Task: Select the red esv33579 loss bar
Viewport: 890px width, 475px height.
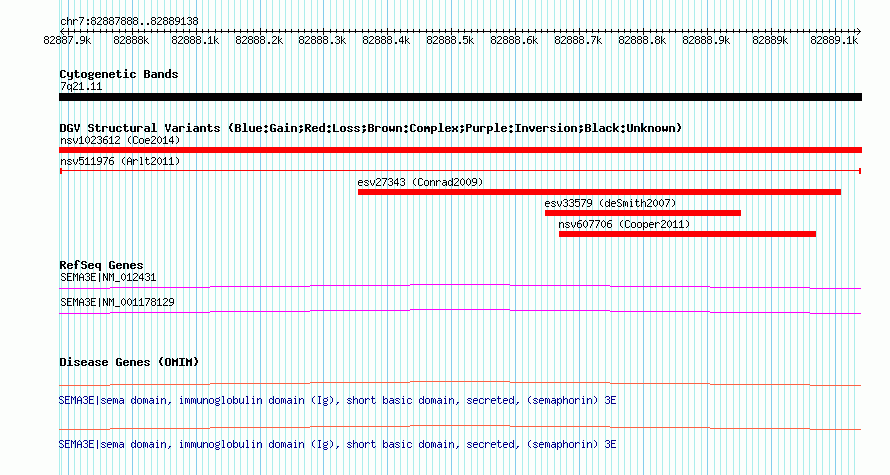Action: pyautogui.click(x=643, y=213)
